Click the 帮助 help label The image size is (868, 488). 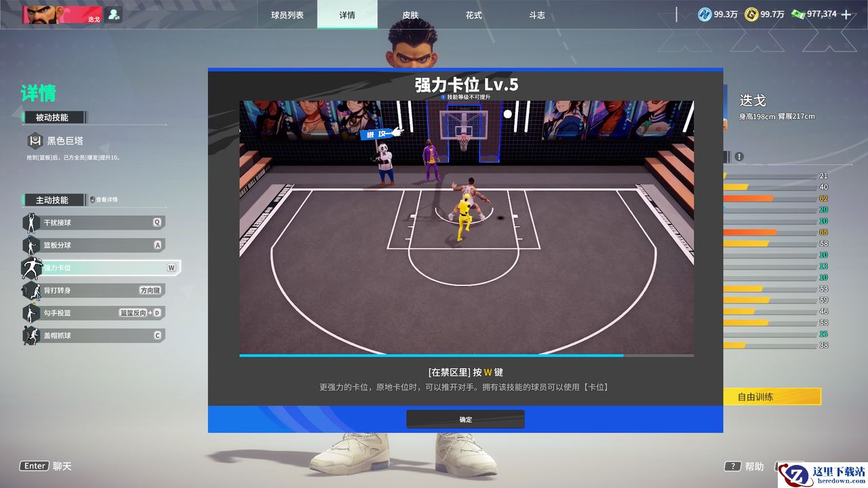[x=755, y=466]
